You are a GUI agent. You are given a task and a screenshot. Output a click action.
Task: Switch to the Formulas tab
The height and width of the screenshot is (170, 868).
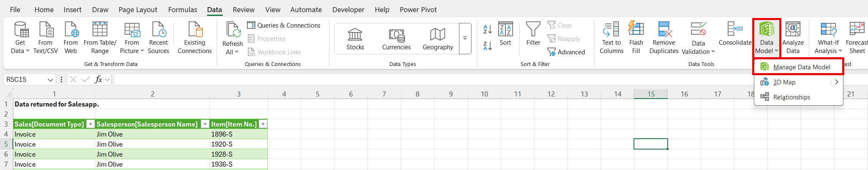pyautogui.click(x=182, y=10)
